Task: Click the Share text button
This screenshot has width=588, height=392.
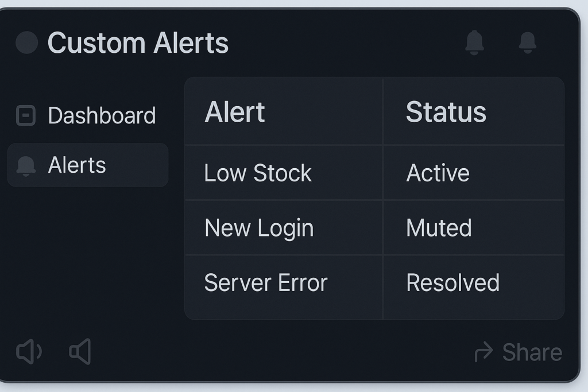Action: tap(532, 352)
